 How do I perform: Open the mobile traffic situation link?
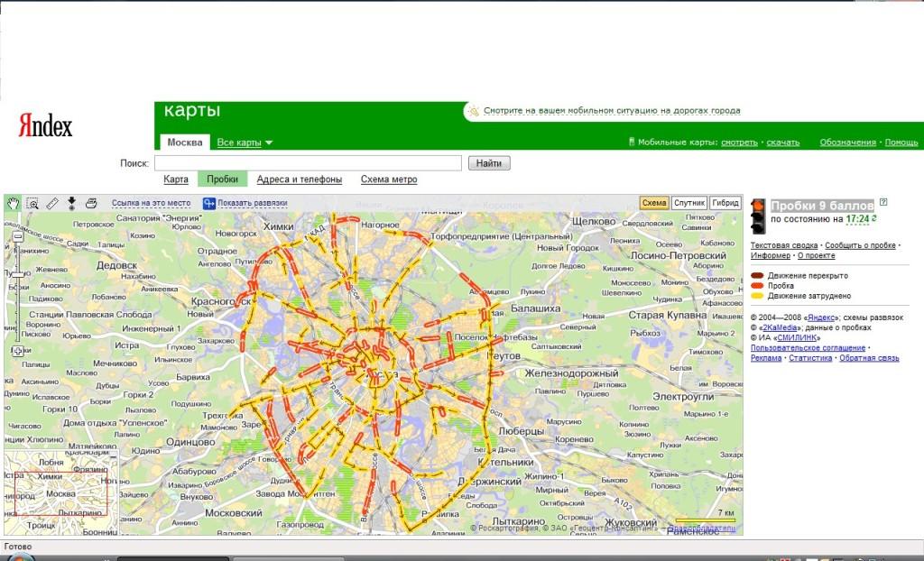(x=612, y=111)
